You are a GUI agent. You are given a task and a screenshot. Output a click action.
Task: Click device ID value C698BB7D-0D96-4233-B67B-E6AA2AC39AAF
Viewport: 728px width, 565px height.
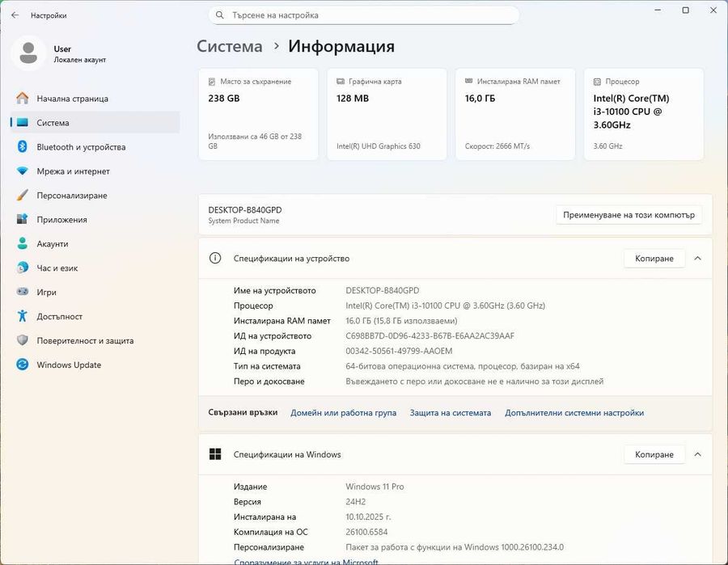point(430,335)
